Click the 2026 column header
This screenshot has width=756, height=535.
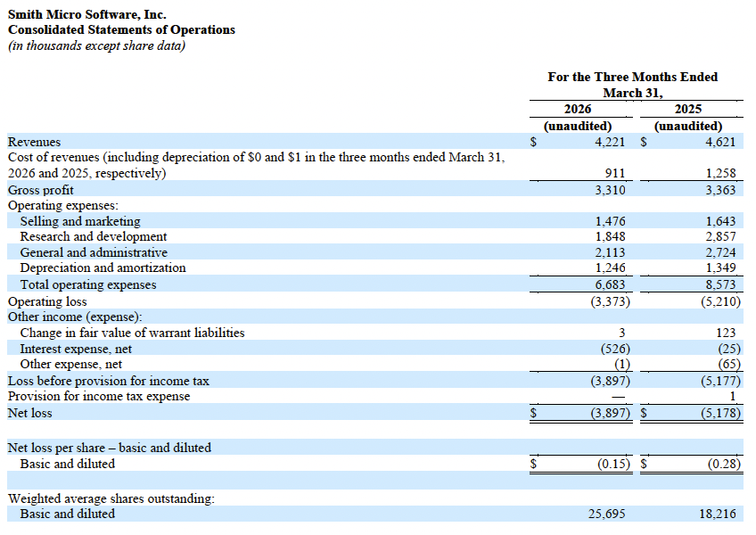pyautogui.click(x=578, y=109)
